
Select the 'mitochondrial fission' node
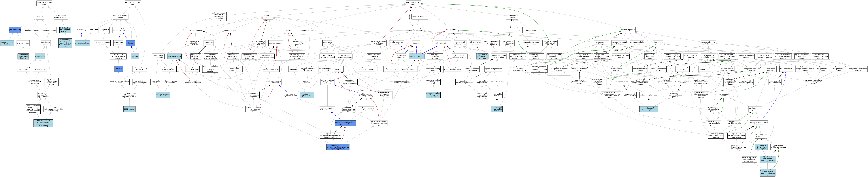point(497,95)
